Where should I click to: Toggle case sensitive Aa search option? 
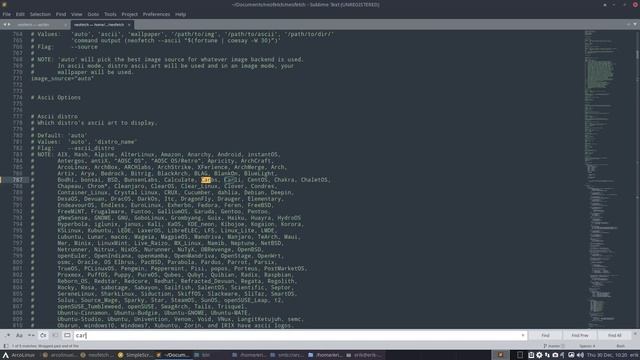pyautogui.click(x=19, y=335)
